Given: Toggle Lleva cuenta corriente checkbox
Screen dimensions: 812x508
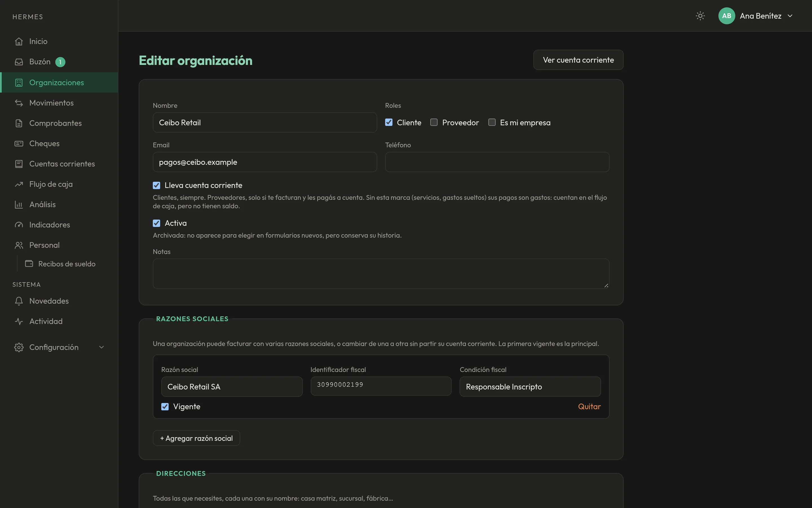Looking at the screenshot, I should click(x=156, y=185).
